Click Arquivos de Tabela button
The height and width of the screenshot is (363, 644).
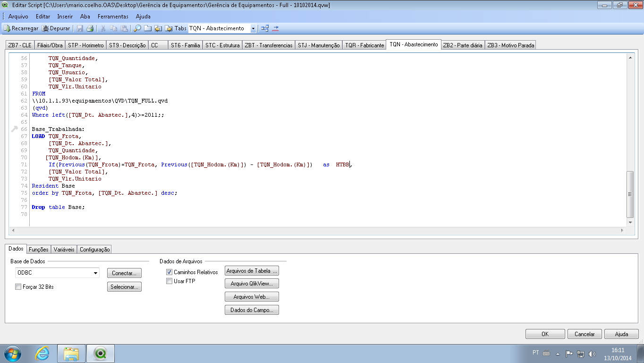click(252, 271)
